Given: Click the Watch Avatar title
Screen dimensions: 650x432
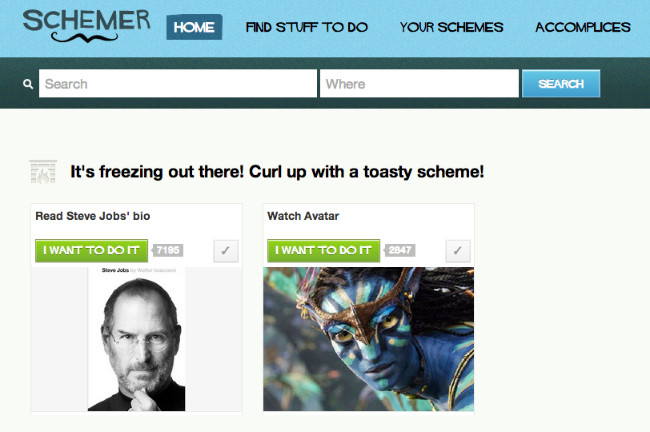Looking at the screenshot, I should 303,216.
